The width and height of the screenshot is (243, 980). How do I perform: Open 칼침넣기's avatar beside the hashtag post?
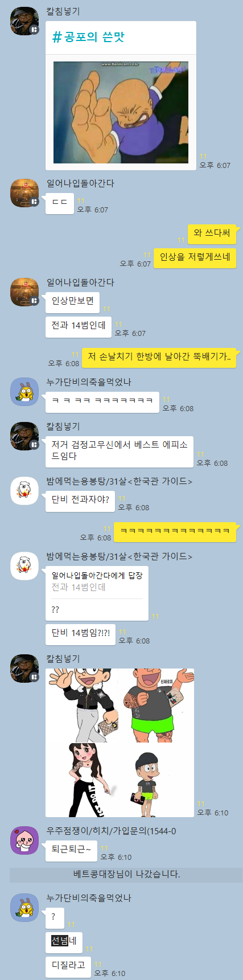coord(24,22)
